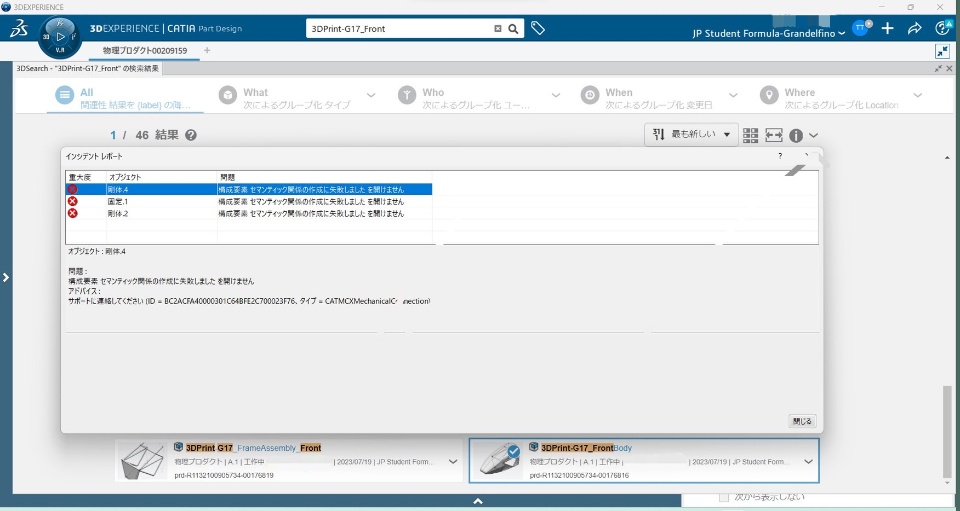
Task: Click the prd-R1132100905734-00176816 text
Action: [579, 475]
